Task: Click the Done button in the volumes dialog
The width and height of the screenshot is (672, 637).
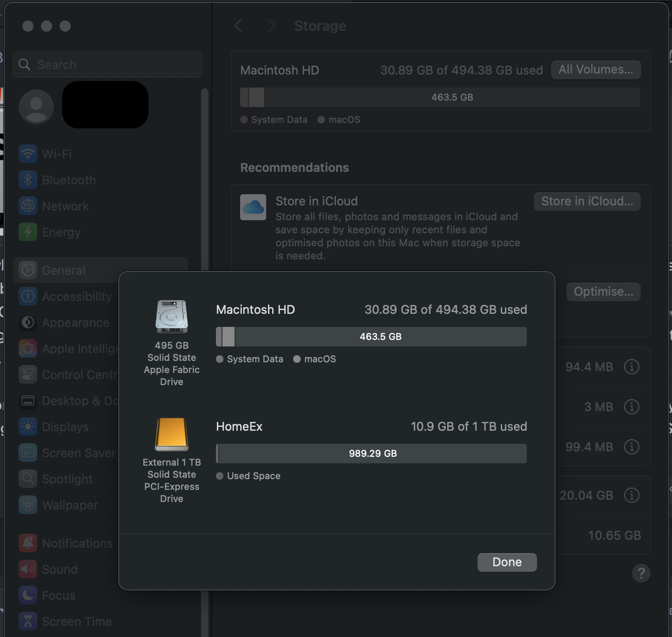Action: [507, 562]
